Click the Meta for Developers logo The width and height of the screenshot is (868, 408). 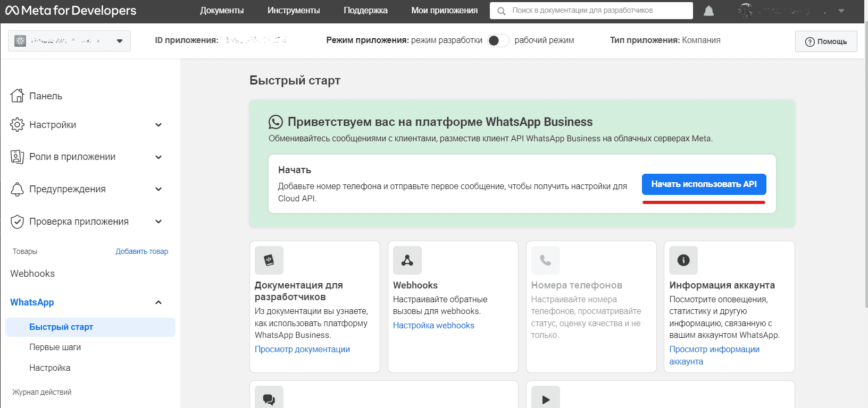point(71,11)
